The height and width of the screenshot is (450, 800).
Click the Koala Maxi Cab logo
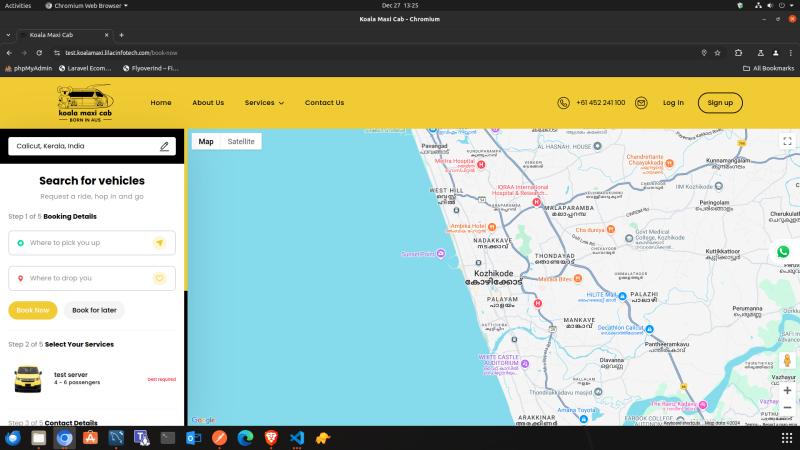(x=85, y=103)
